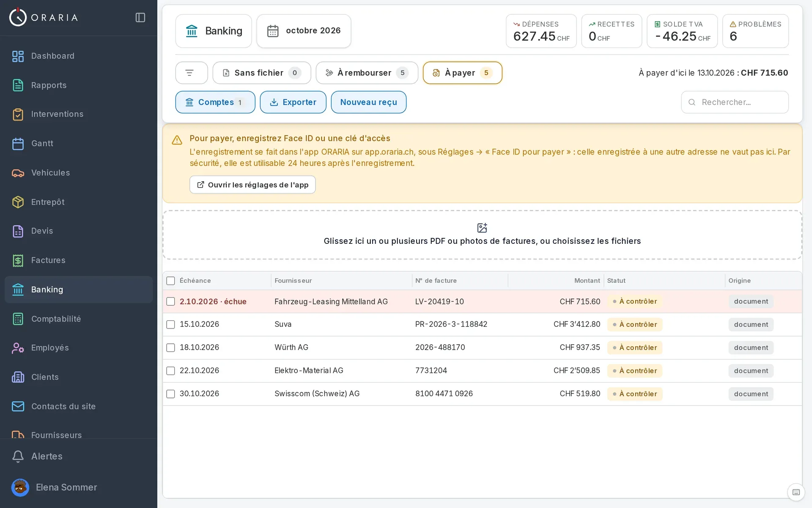812x508 pixels.
Task: Check the Fahrzeug-Leasing Mittelland AG row
Action: [x=170, y=301]
